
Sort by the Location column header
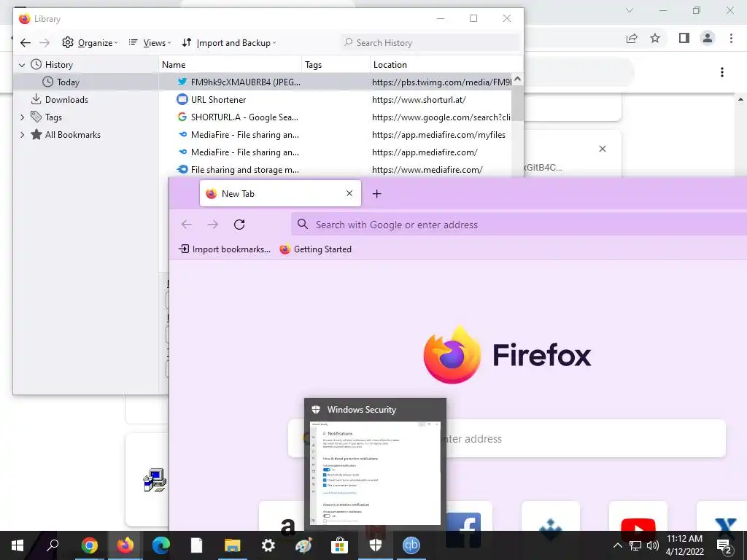(x=446, y=65)
